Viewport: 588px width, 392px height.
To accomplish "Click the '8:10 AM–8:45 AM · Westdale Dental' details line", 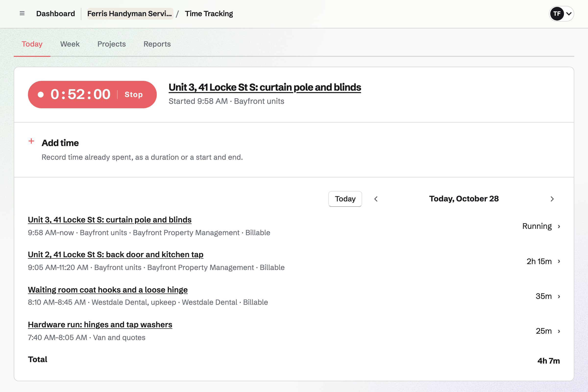I will point(148,302).
